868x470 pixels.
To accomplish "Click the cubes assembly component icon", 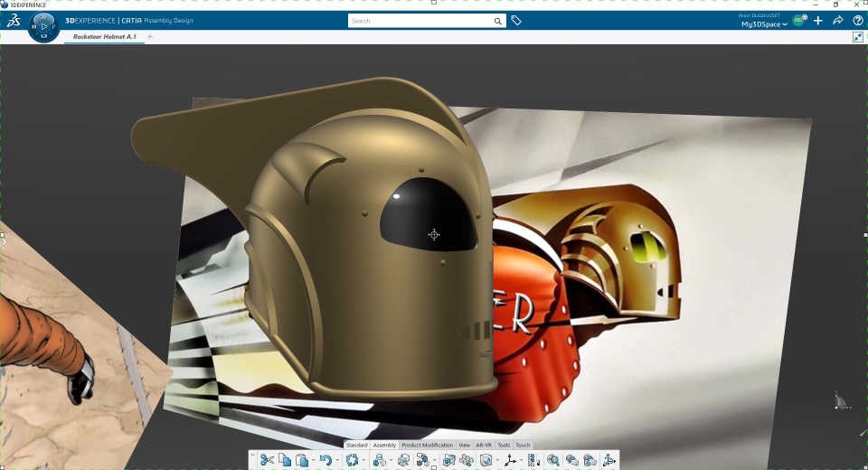I will click(422, 460).
